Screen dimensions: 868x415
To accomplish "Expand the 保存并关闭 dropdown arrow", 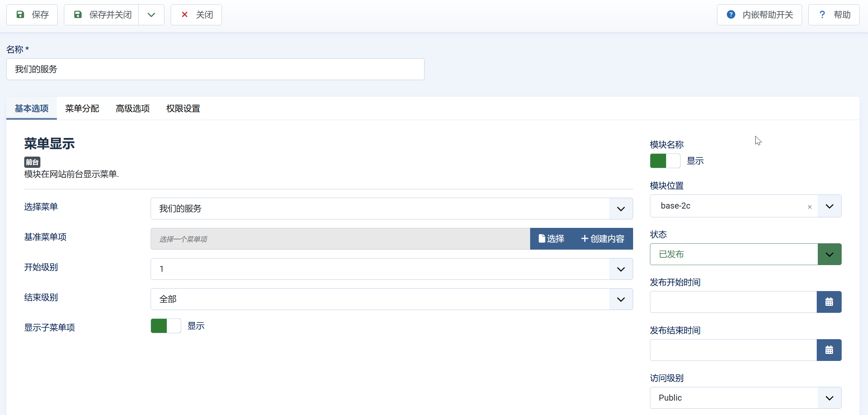I will [151, 15].
